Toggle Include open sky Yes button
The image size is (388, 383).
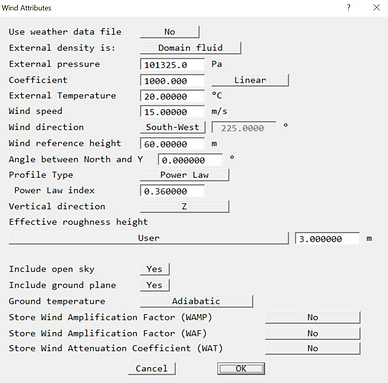tap(155, 269)
